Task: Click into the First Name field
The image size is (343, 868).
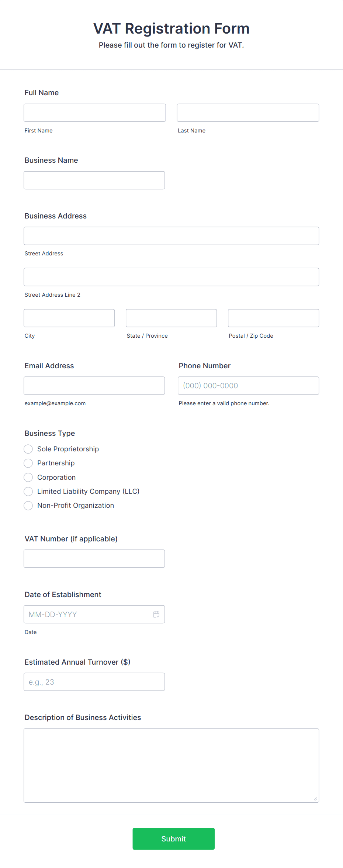Action: 94,113
